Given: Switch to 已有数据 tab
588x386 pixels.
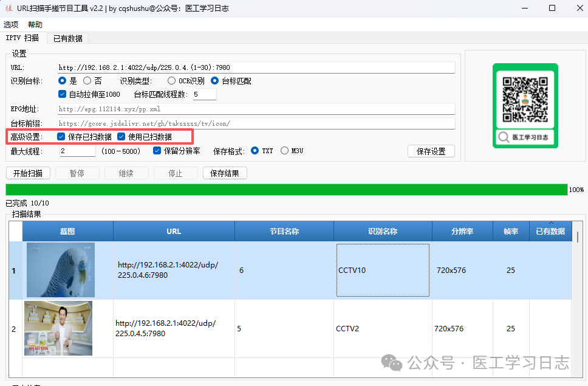Looking at the screenshot, I should [x=67, y=38].
